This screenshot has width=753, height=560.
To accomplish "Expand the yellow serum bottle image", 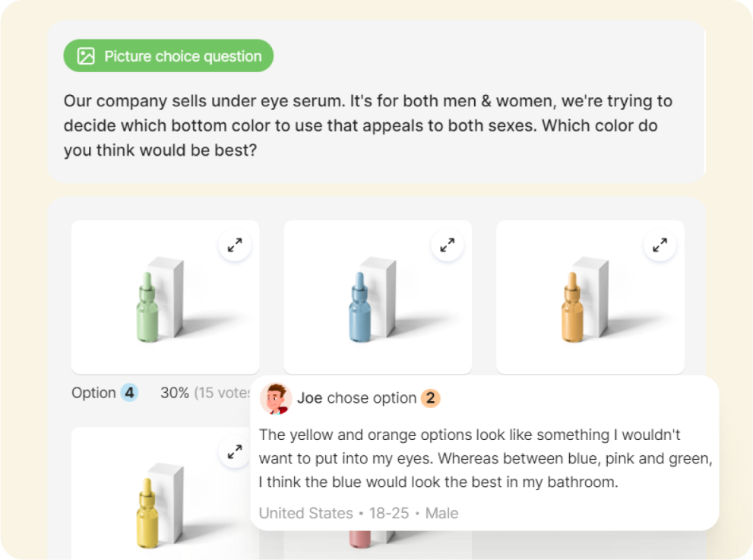I will 235,452.
